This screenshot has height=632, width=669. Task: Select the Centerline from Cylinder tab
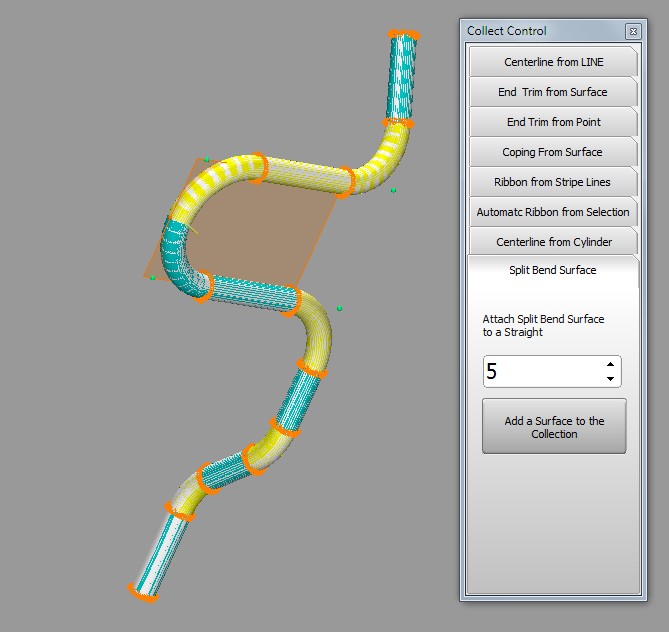point(553,242)
